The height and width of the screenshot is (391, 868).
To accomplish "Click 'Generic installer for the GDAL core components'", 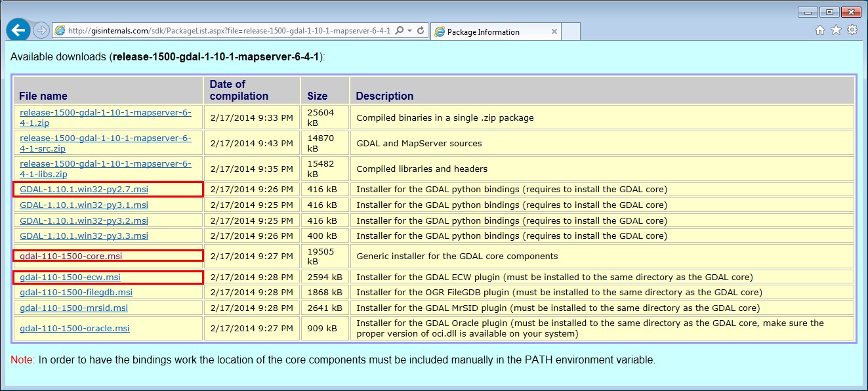I will coord(457,256).
